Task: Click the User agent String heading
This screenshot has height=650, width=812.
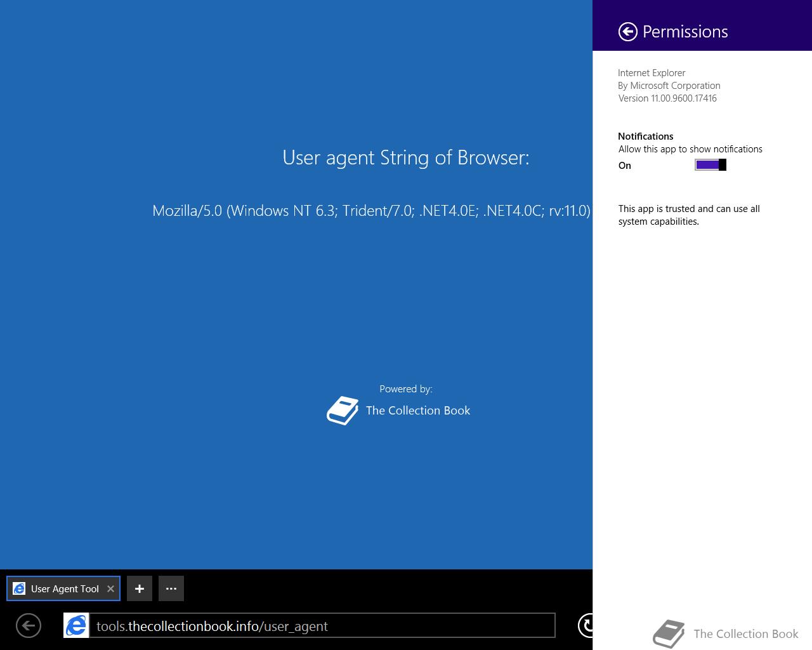Action: (406, 157)
